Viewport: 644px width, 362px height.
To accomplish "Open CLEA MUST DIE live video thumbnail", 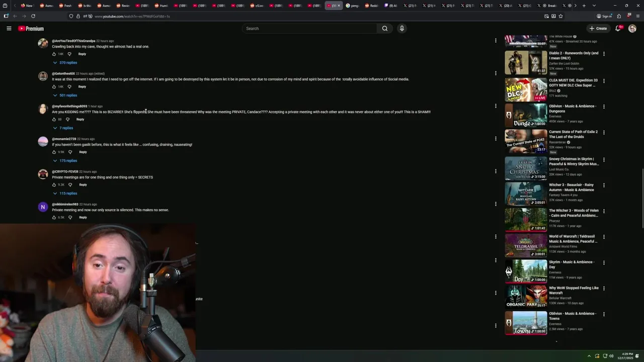I will coord(526,89).
